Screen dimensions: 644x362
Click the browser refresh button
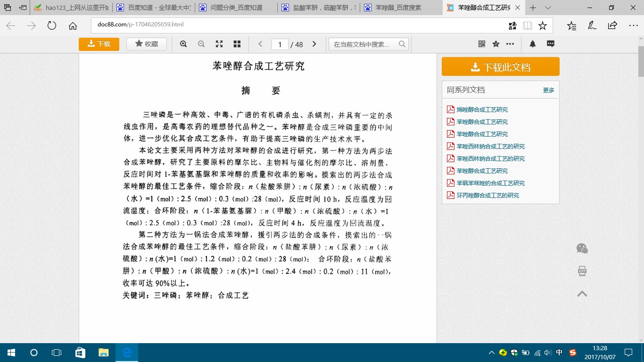[x=52, y=26]
